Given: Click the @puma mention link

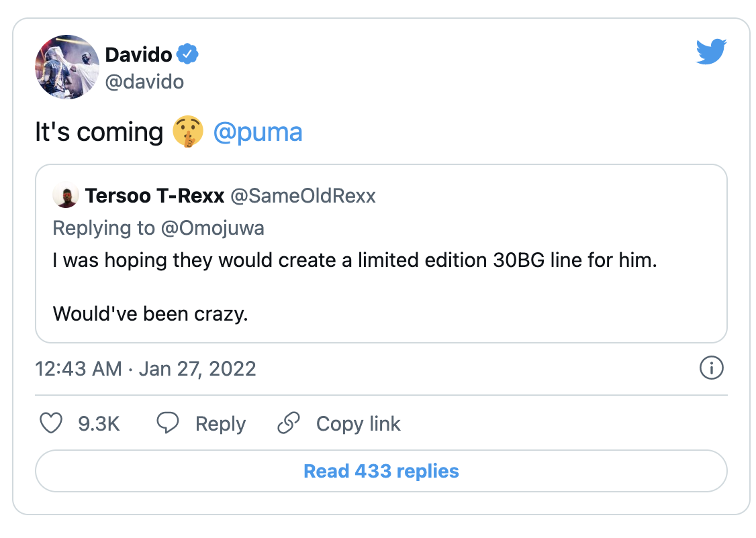Looking at the screenshot, I should coord(258,132).
